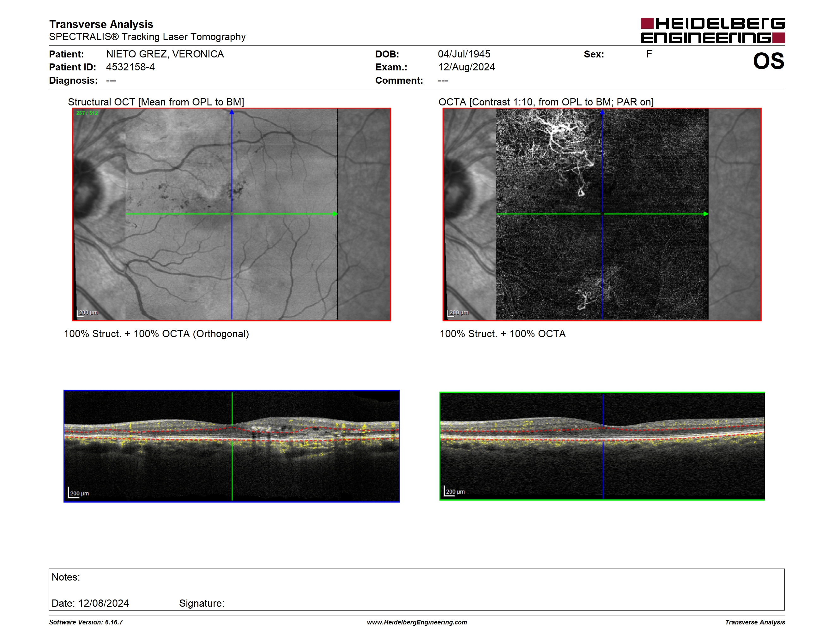Click the DOB value 04/Jul/1945
This screenshot has height=644, width=834.
click(x=464, y=54)
